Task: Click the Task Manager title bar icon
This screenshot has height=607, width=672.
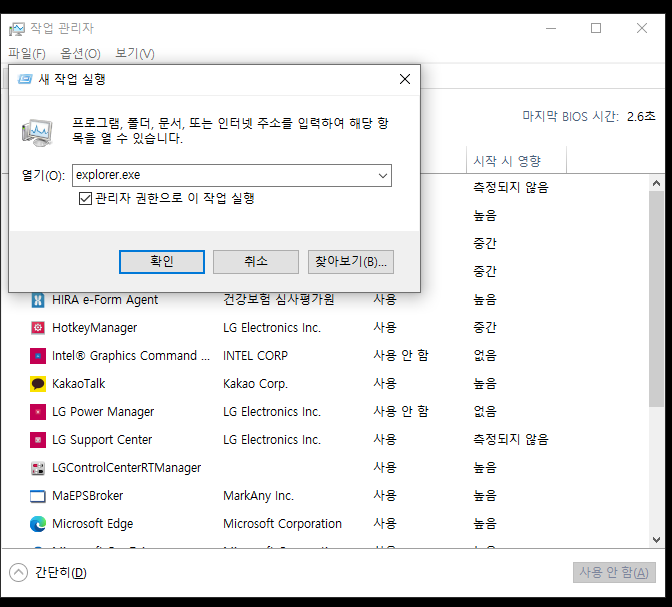Action: pos(17,29)
